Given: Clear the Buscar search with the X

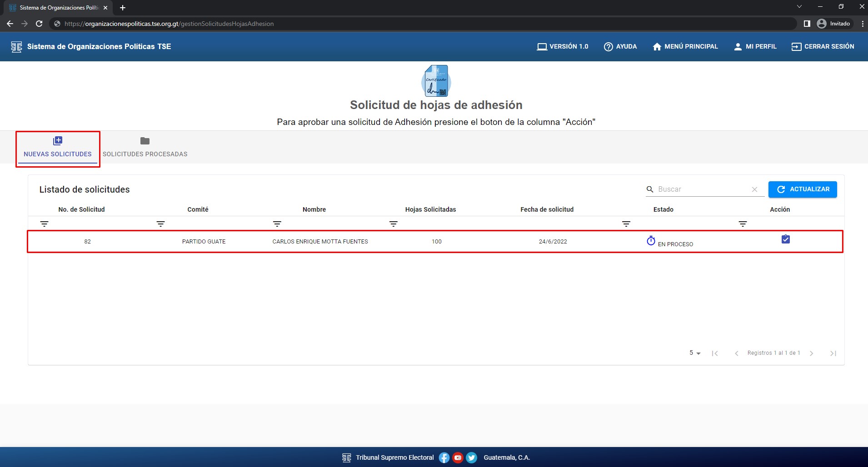Looking at the screenshot, I should pyautogui.click(x=754, y=189).
